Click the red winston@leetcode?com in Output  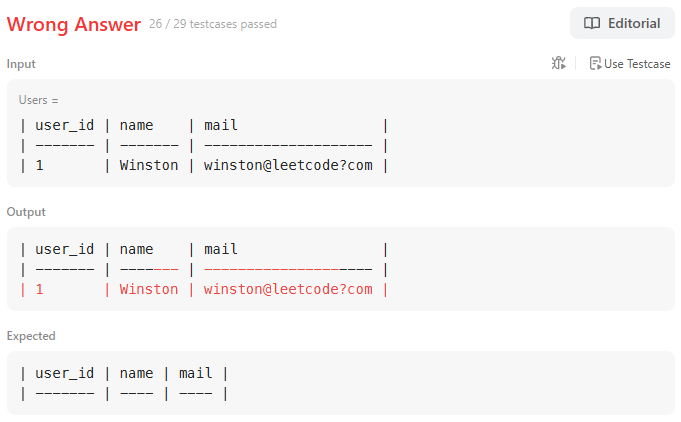[288, 289]
